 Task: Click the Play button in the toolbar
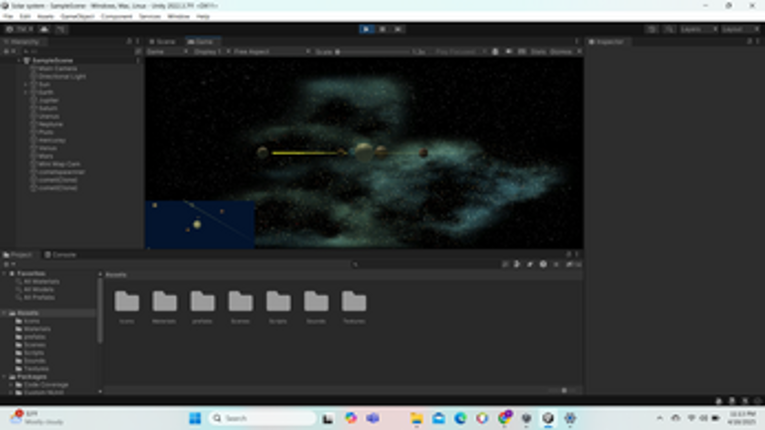[366, 29]
